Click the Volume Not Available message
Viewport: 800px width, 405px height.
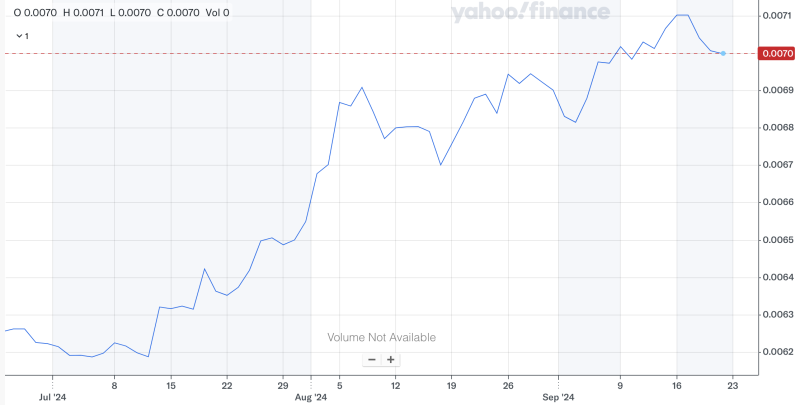[382, 337]
